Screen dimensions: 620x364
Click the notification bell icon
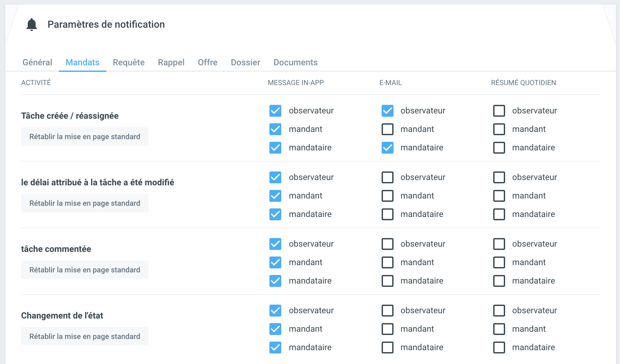tap(32, 25)
